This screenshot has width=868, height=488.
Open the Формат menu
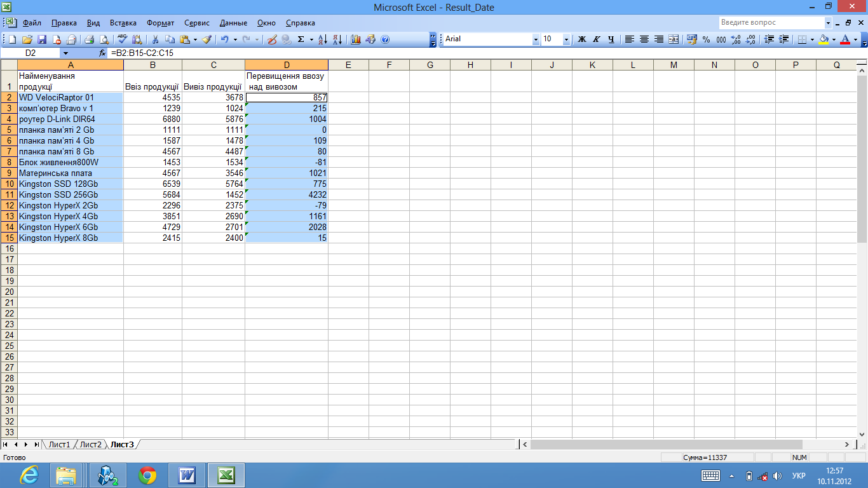[160, 23]
